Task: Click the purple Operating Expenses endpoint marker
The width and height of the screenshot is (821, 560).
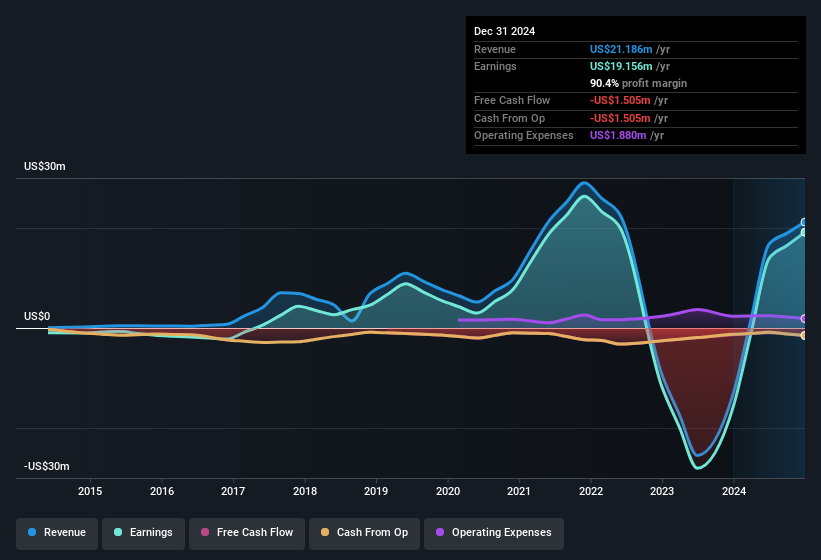Action: 804,318
